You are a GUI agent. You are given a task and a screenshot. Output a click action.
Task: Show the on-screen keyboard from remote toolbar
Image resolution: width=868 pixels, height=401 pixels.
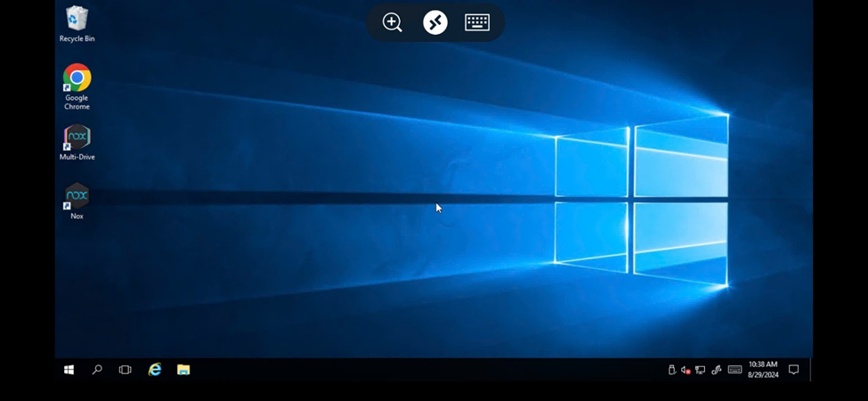477,22
